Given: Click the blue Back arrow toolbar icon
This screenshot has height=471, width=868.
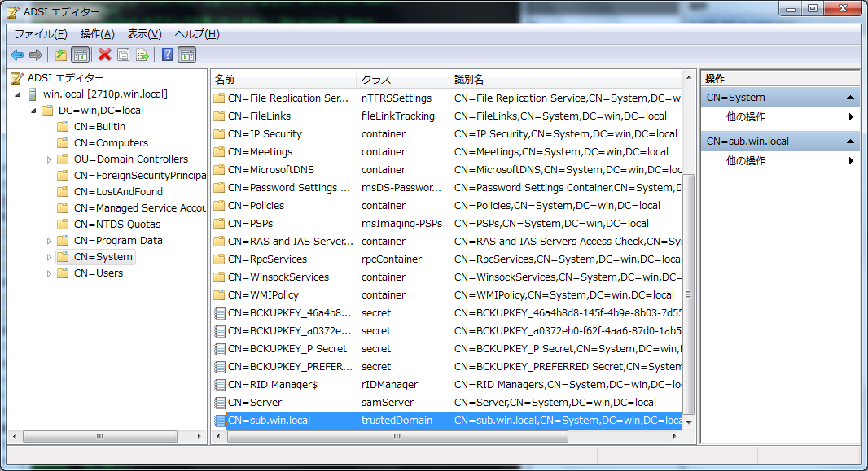Looking at the screenshot, I should [x=16, y=55].
